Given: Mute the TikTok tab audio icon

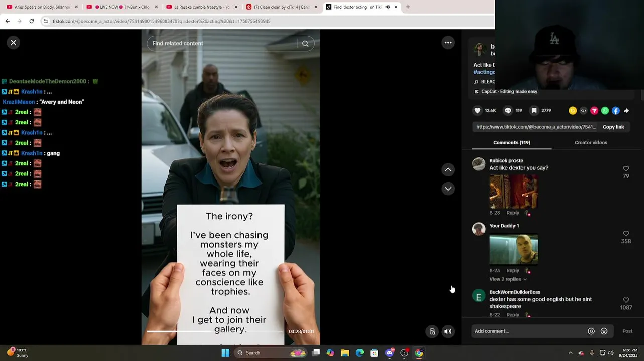Looking at the screenshot, I should [x=388, y=7].
